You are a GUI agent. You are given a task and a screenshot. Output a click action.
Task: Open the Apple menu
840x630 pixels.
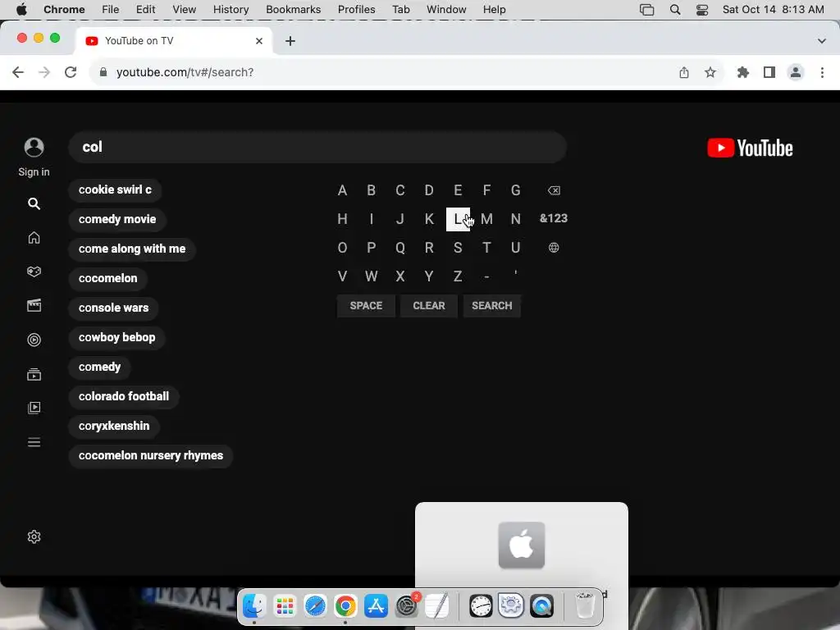tap(21, 10)
